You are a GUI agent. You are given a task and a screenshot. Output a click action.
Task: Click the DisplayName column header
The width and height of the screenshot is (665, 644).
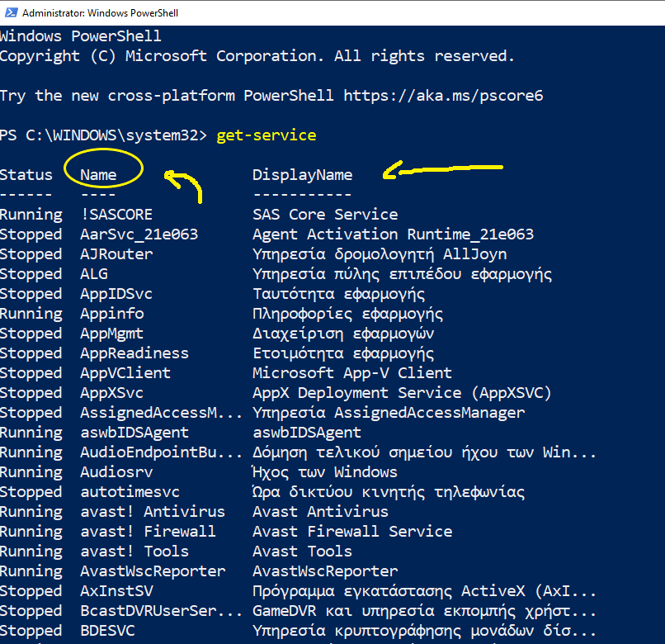(302, 175)
